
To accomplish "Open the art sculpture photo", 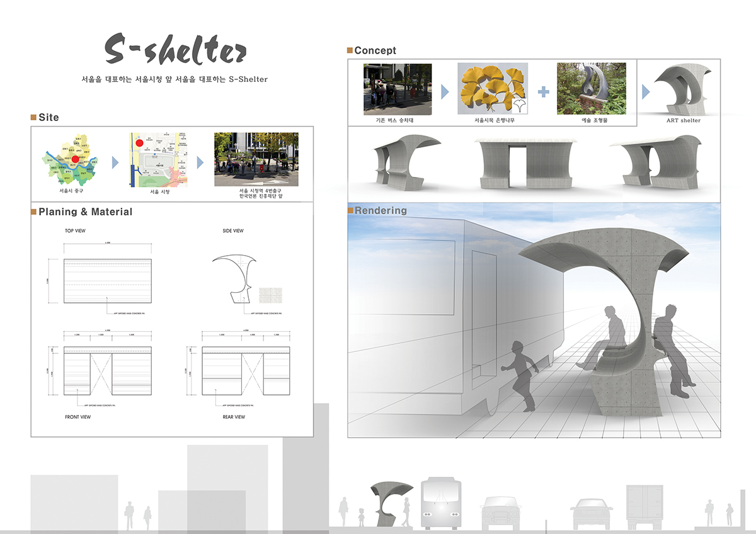I will [592, 88].
